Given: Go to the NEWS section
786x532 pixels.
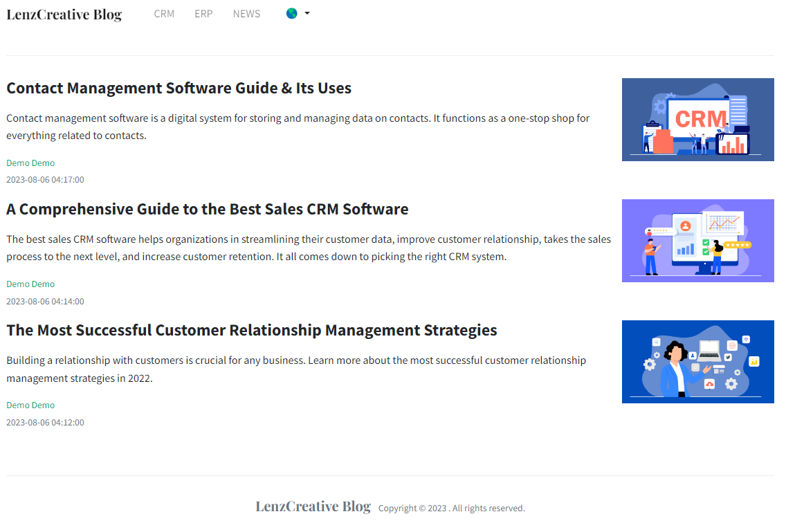Looking at the screenshot, I should pos(246,14).
